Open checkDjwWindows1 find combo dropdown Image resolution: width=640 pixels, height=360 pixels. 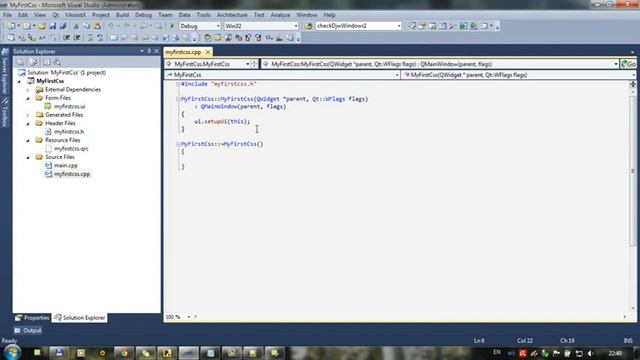[399, 26]
